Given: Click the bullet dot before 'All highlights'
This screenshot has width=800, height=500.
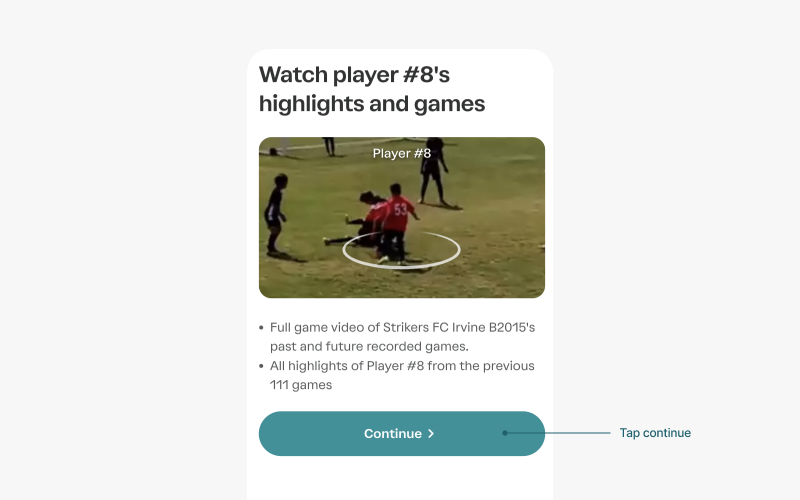Looking at the screenshot, I should (x=261, y=366).
